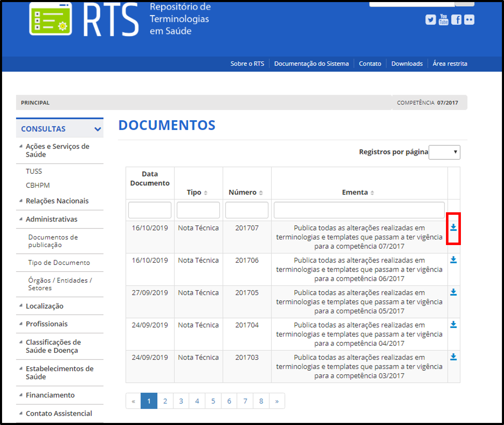This screenshot has height=425, width=504.
Task: Download the Nota Técnica 201706 document
Action: (x=453, y=260)
